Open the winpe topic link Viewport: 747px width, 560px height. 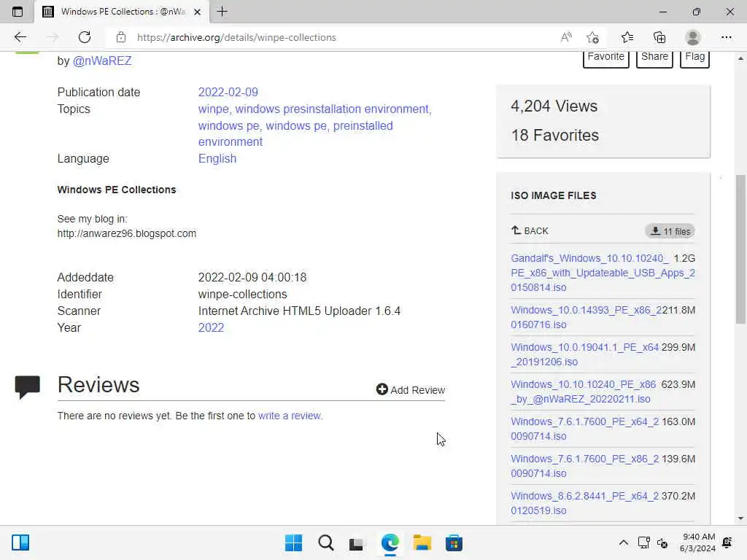[214, 109]
